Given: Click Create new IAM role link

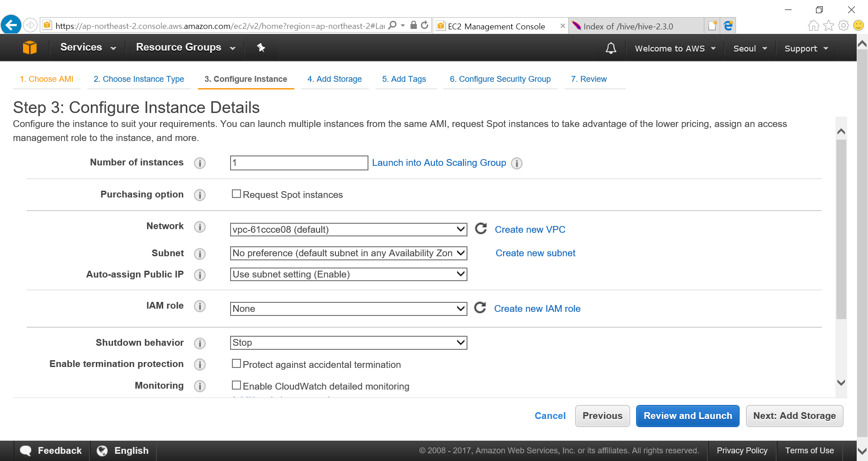Looking at the screenshot, I should tap(537, 309).
